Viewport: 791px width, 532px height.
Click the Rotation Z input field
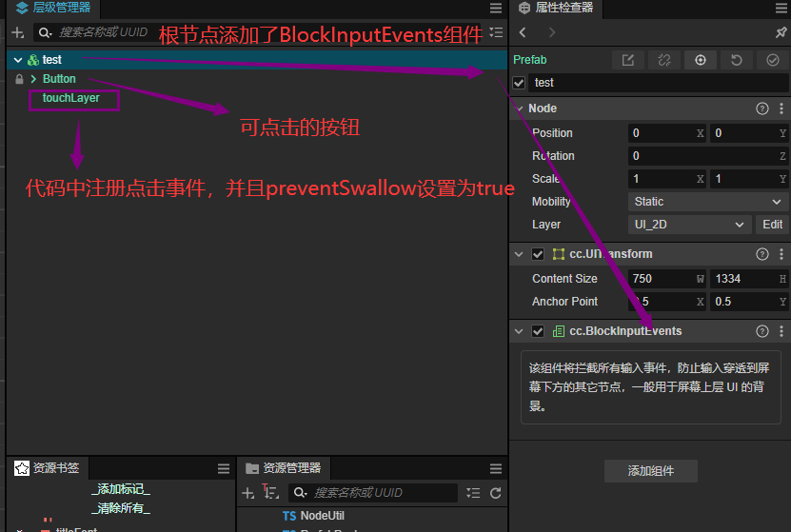pos(708,156)
